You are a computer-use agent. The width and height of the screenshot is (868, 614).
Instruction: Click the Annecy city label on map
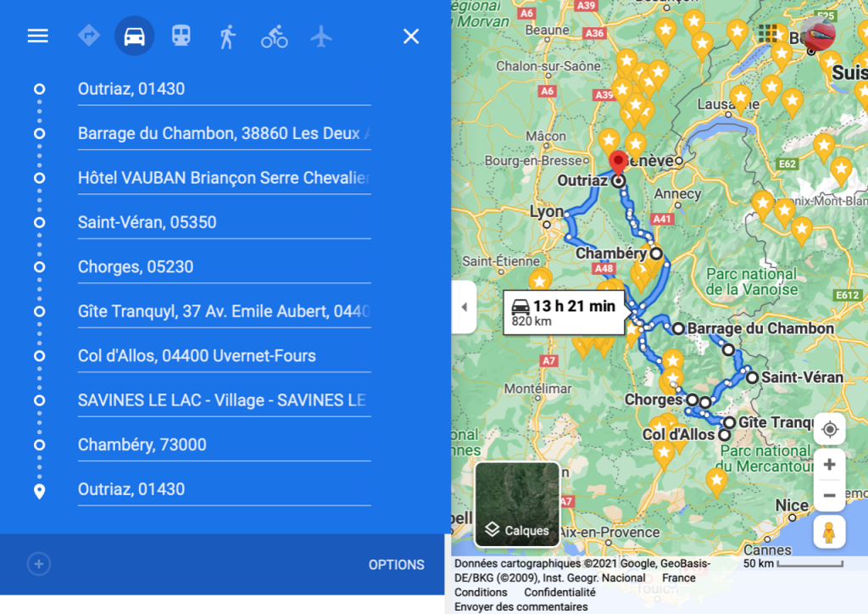click(x=677, y=193)
